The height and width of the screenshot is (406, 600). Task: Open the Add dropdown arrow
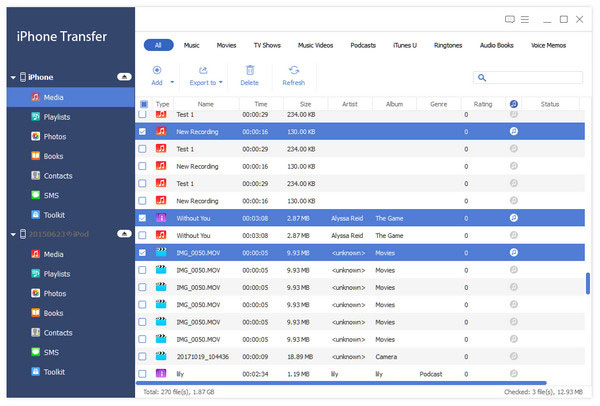point(172,82)
